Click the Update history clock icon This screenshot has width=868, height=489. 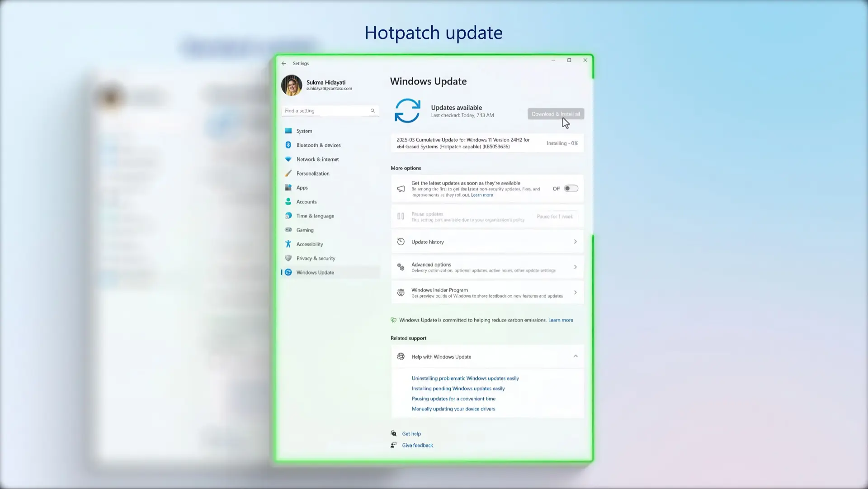401,242
